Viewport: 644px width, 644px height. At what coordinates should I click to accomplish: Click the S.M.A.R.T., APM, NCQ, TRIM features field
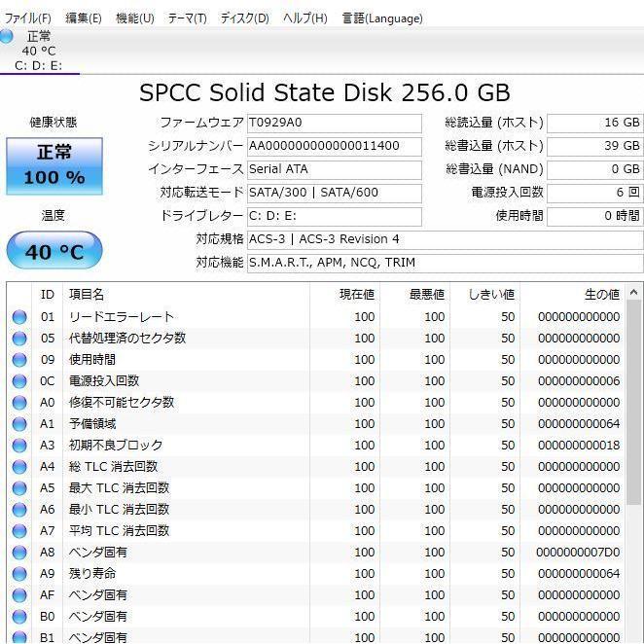click(x=446, y=263)
